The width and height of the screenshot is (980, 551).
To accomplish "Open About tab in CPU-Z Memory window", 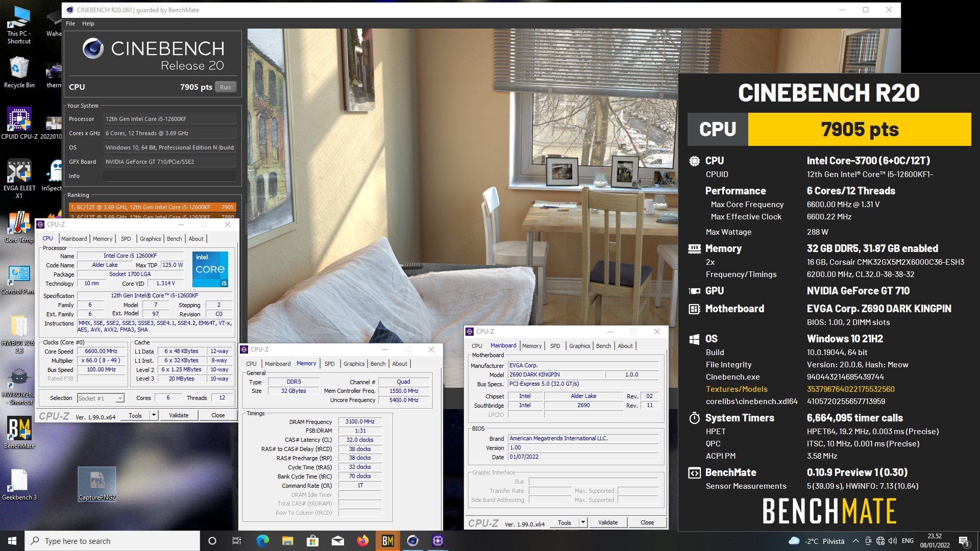I will 400,364.
